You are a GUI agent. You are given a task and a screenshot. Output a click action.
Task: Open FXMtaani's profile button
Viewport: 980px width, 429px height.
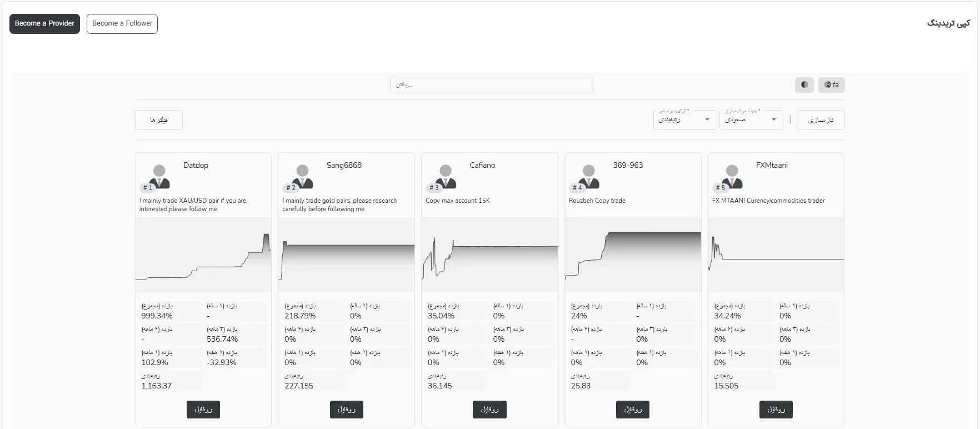[776, 410]
